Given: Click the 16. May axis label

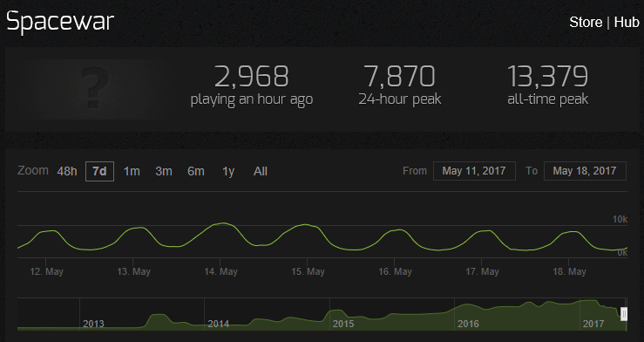Looking at the screenshot, I should click(x=395, y=271).
